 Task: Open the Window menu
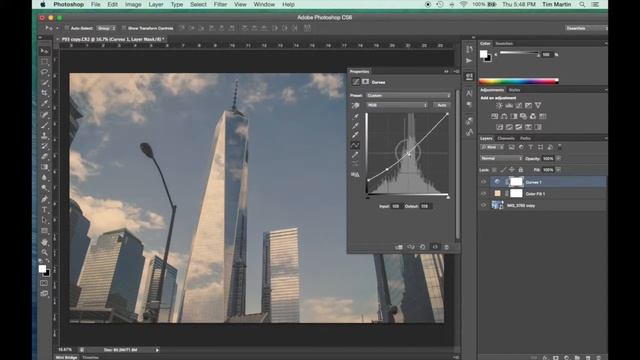tap(264, 4)
